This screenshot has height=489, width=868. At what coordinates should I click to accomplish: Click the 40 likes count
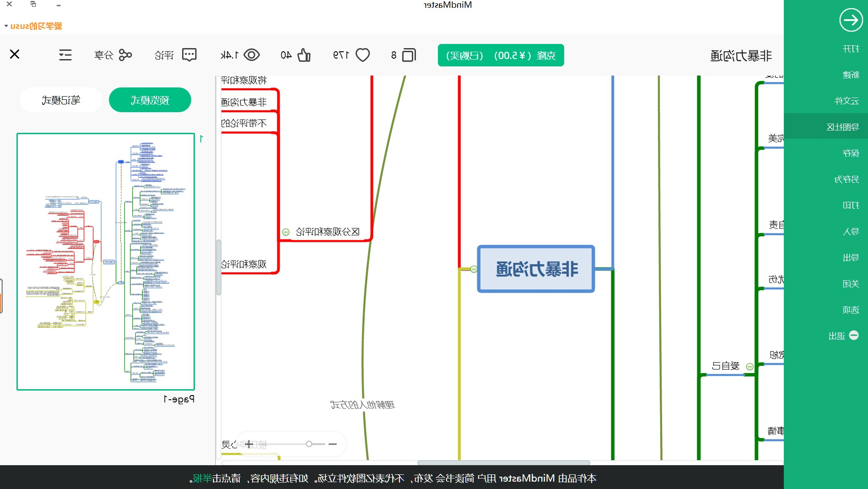click(286, 55)
